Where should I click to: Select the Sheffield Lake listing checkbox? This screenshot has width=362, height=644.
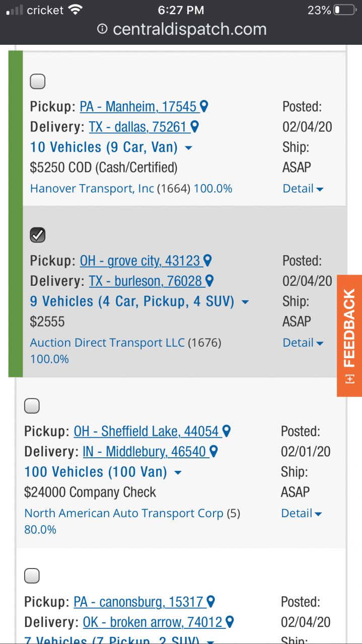[32, 406]
